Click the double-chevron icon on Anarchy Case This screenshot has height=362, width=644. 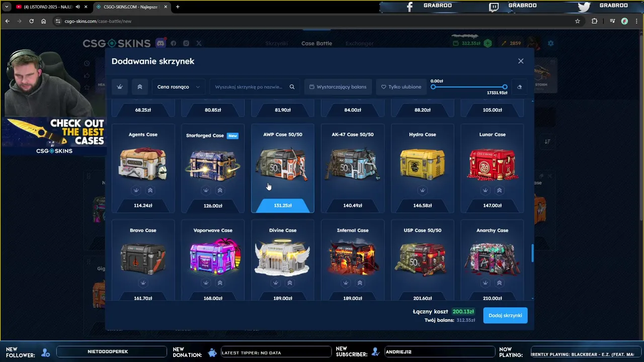(x=499, y=283)
